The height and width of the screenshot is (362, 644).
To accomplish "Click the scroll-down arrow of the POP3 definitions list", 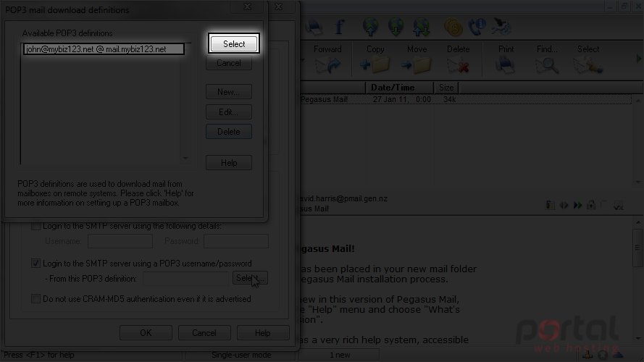I will pyautogui.click(x=185, y=158).
